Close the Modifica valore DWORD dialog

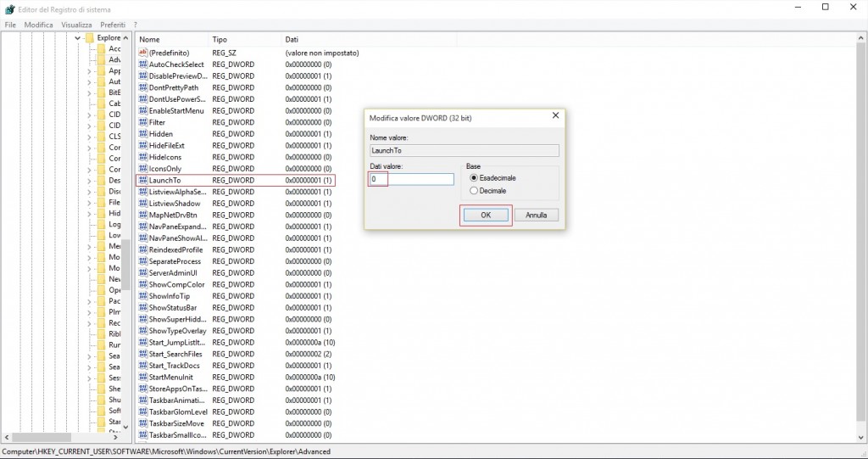(555, 116)
